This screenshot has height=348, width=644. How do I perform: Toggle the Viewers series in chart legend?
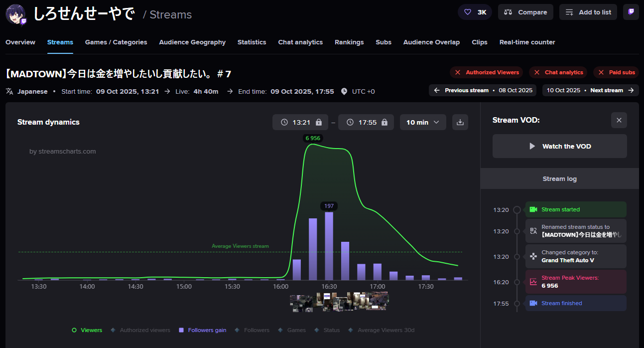87,330
